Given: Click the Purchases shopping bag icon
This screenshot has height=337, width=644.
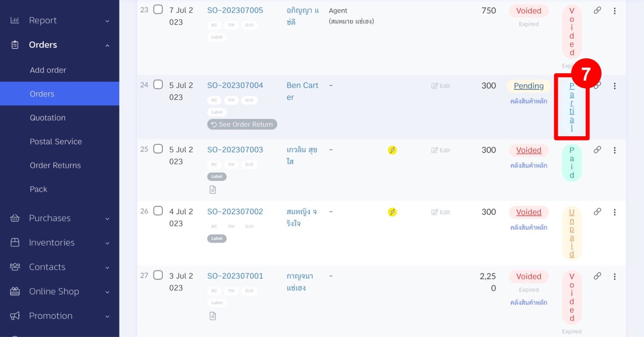Looking at the screenshot, I should pos(15,218).
